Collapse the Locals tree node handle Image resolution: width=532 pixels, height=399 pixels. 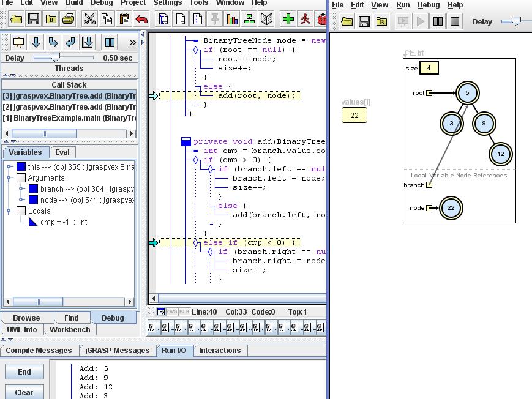(x=9, y=211)
